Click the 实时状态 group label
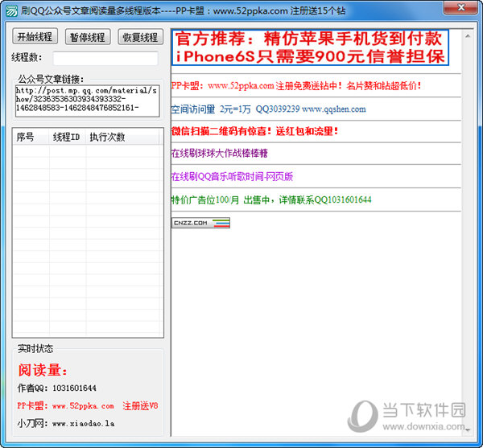This screenshot has height=448, width=483. point(35,348)
